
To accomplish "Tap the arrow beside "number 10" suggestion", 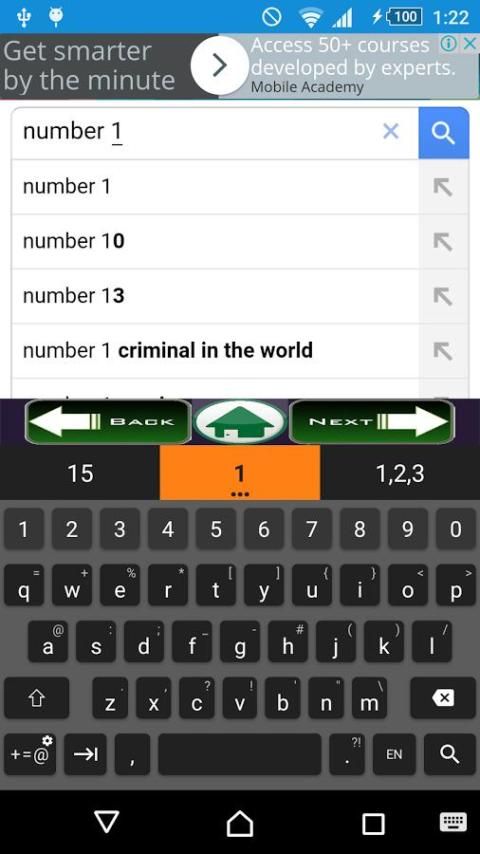I will [x=443, y=241].
